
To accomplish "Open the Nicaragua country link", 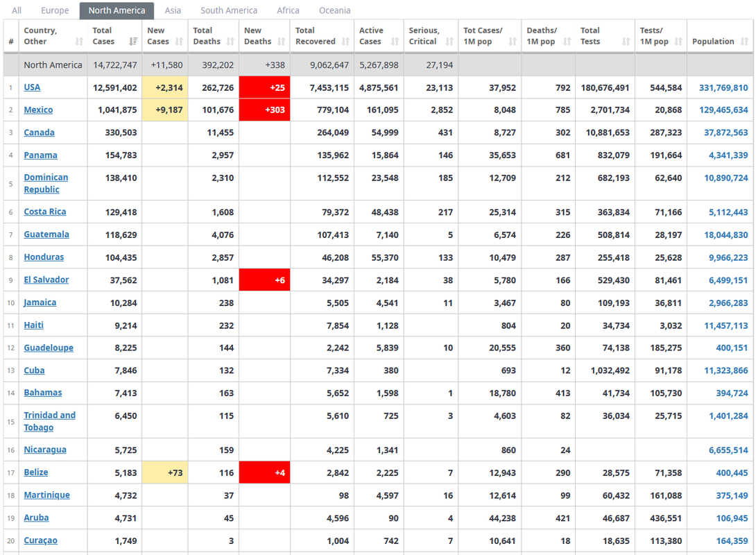I will 45,450.
